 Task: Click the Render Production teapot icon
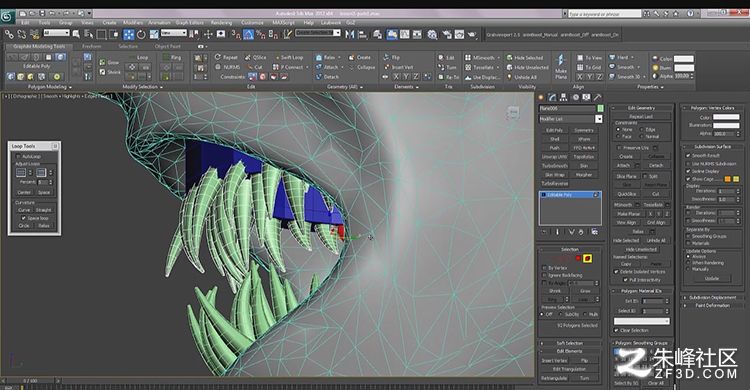pos(472,34)
